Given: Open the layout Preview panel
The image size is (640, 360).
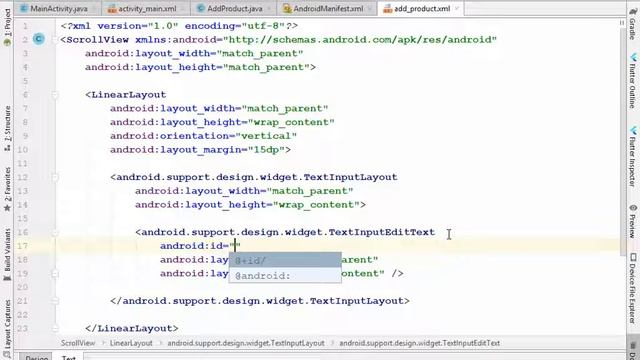Looking at the screenshot, I should pos(633,221).
